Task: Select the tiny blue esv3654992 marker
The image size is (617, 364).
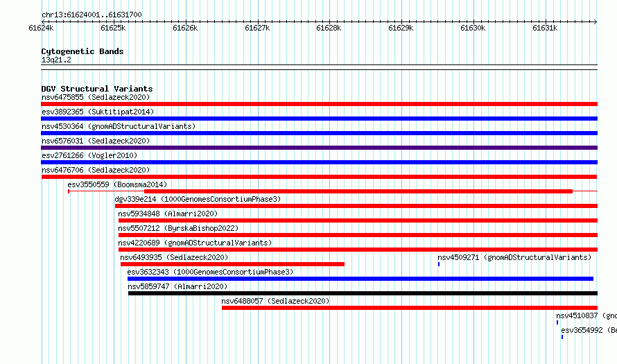Action: point(562,337)
